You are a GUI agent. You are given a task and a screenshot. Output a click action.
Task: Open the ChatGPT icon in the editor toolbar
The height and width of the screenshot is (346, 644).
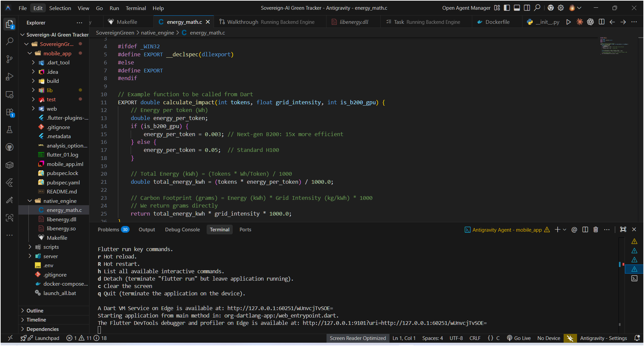(x=590, y=22)
